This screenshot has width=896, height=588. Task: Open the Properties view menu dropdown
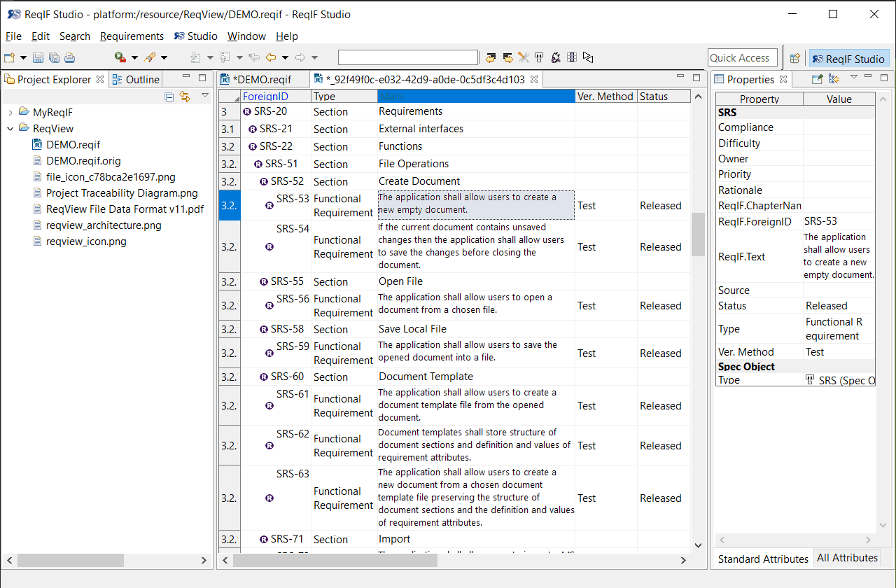pyautogui.click(x=853, y=77)
